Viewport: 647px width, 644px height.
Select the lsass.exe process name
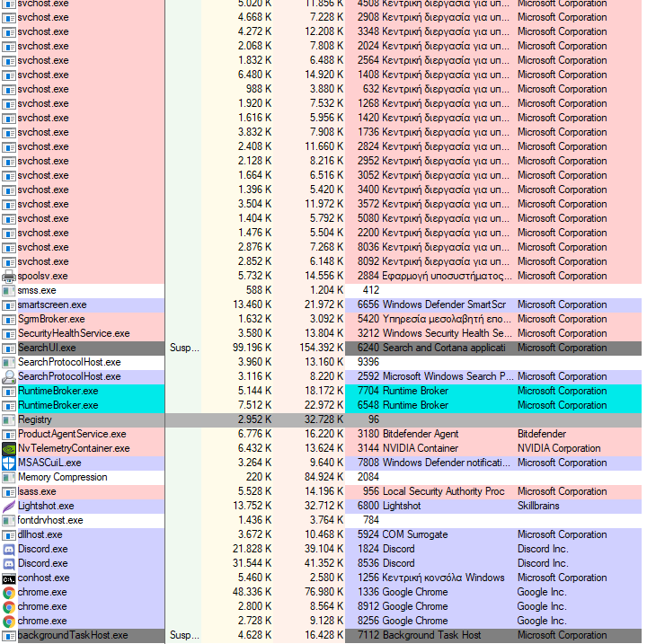(37, 492)
